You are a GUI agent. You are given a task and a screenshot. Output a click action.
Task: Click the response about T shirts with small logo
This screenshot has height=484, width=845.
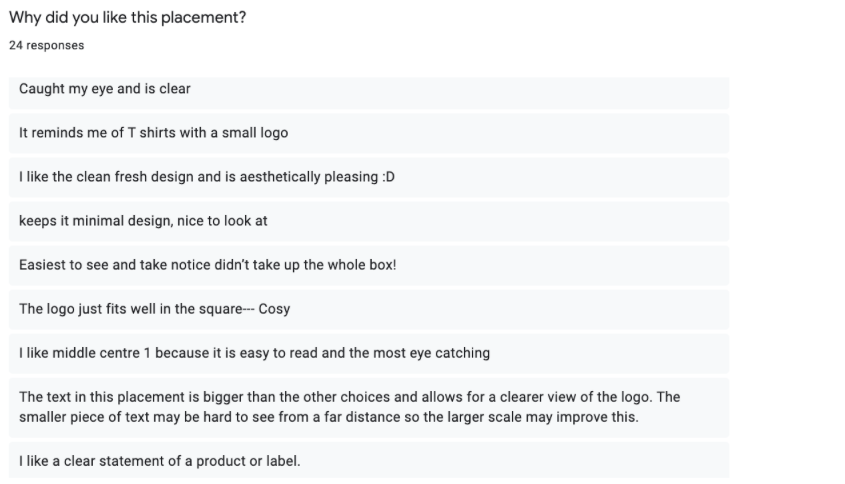pos(153,133)
